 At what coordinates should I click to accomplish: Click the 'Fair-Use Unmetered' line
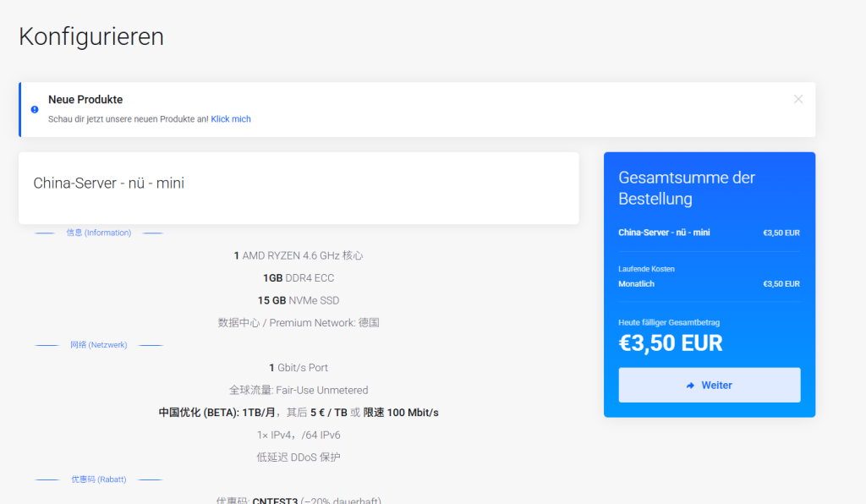(x=299, y=391)
